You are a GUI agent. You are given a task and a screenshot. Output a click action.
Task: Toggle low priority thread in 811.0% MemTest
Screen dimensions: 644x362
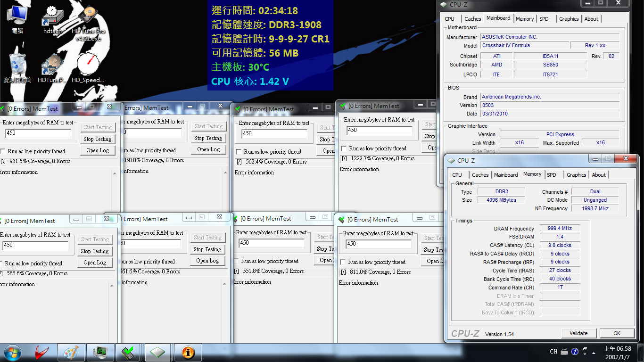[x=342, y=262]
